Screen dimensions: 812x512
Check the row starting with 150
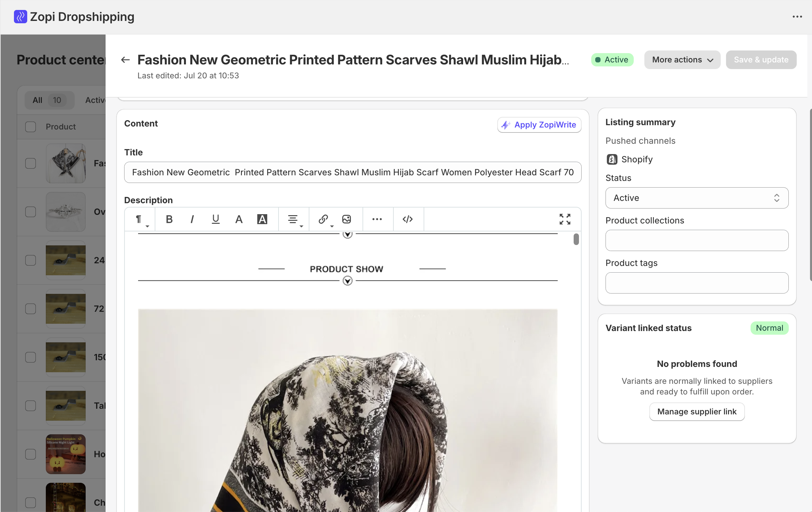tap(30, 357)
